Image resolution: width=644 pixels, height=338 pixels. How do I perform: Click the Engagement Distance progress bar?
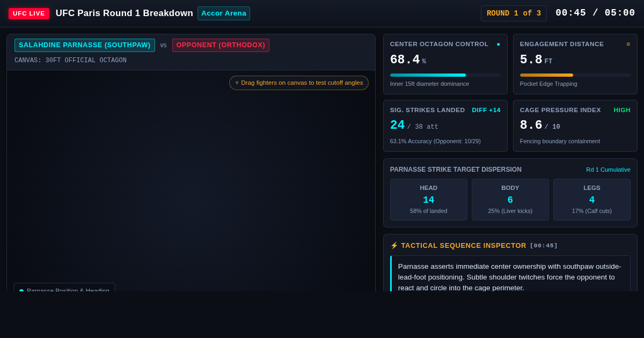coord(575,75)
